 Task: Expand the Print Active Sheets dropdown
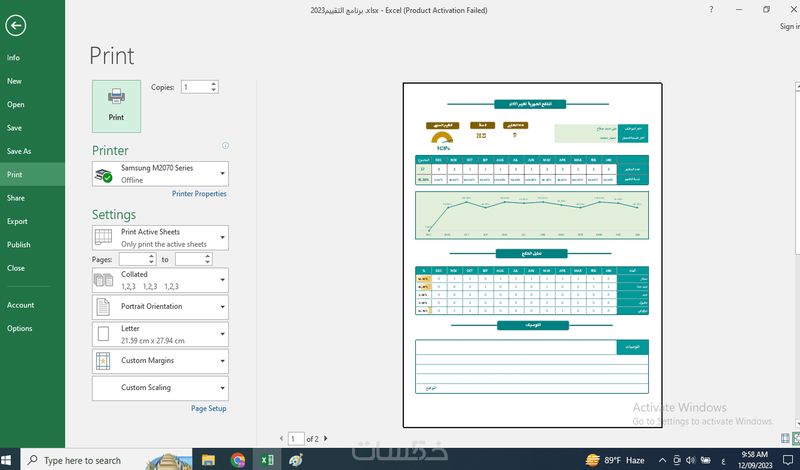160,237
